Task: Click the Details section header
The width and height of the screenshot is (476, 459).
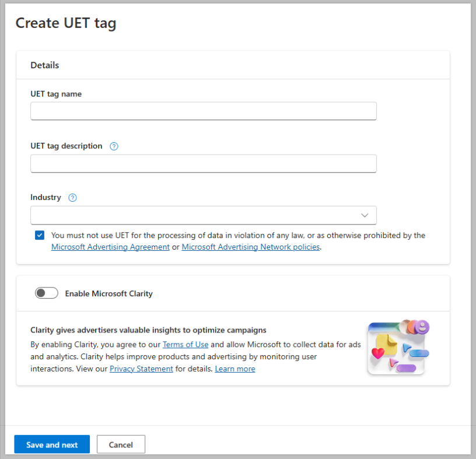Action: click(45, 65)
